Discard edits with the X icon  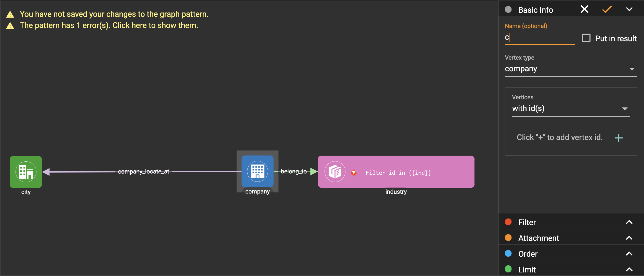(x=584, y=9)
